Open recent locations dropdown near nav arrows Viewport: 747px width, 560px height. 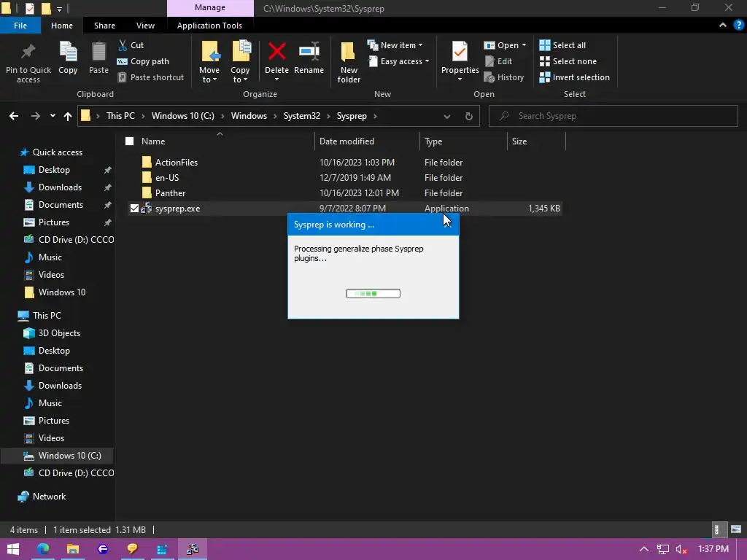pos(53,116)
